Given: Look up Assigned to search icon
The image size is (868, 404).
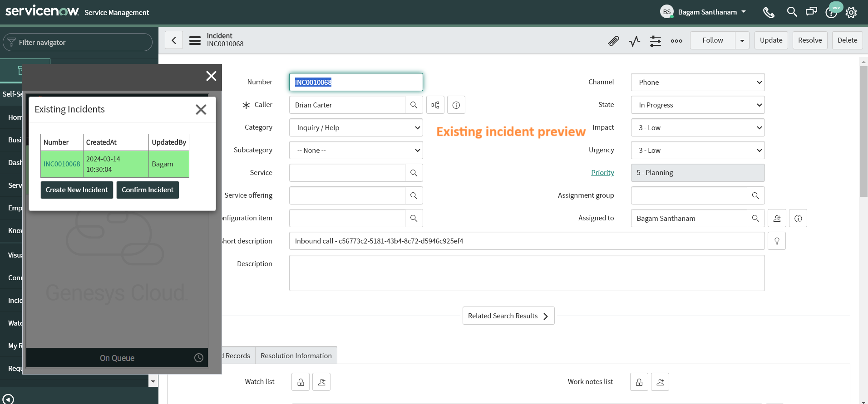Looking at the screenshot, I should point(755,218).
